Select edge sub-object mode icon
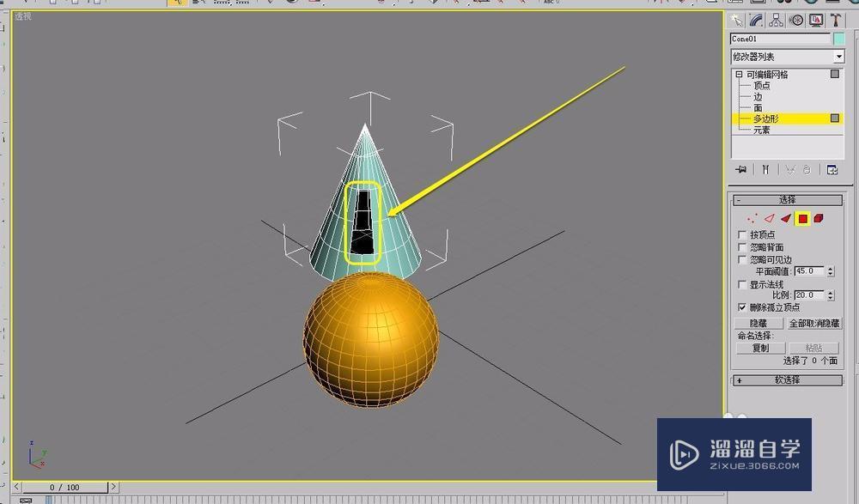The height and width of the screenshot is (504, 859). 768,219
